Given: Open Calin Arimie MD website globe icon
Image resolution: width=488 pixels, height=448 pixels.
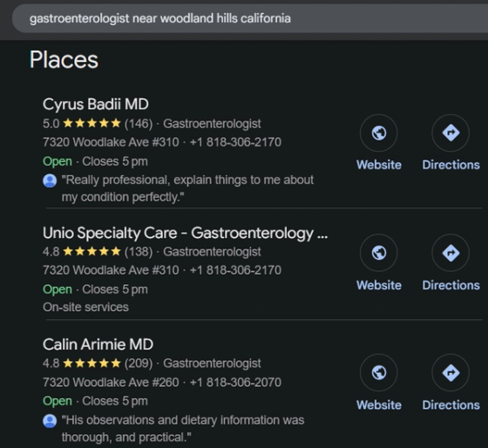Looking at the screenshot, I should point(379,372).
